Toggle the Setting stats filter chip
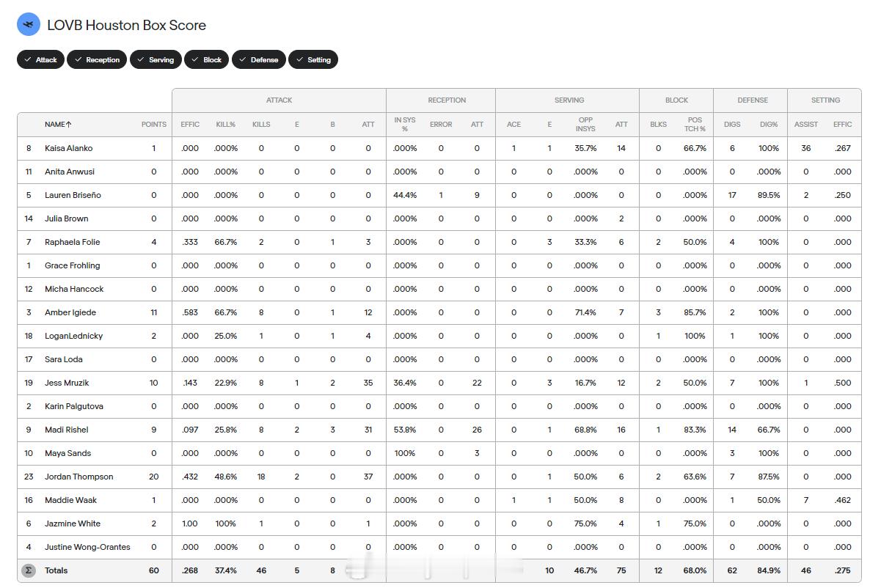 pos(313,59)
